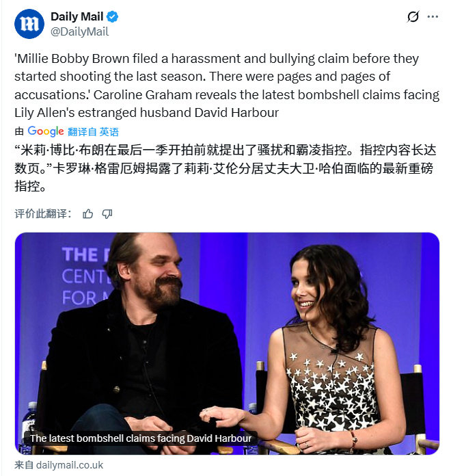Rate the translation with thumbs down
Viewport: 451px width, 476px height.
coord(107,214)
